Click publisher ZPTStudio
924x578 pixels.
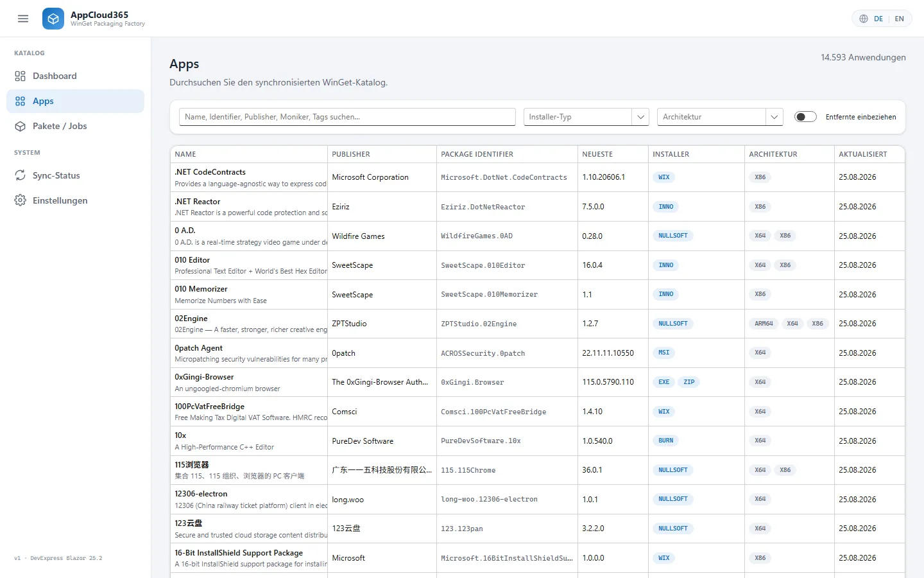coord(349,324)
